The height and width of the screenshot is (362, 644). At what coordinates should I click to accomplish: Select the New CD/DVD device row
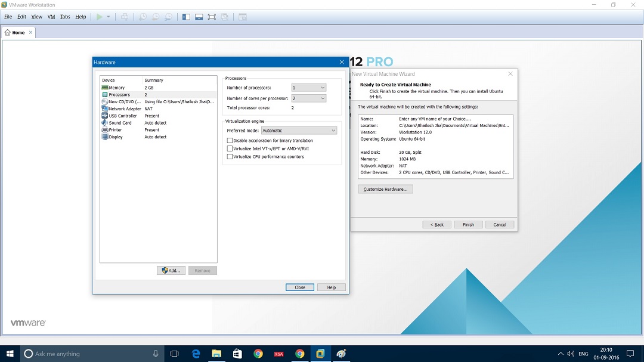pos(159,101)
